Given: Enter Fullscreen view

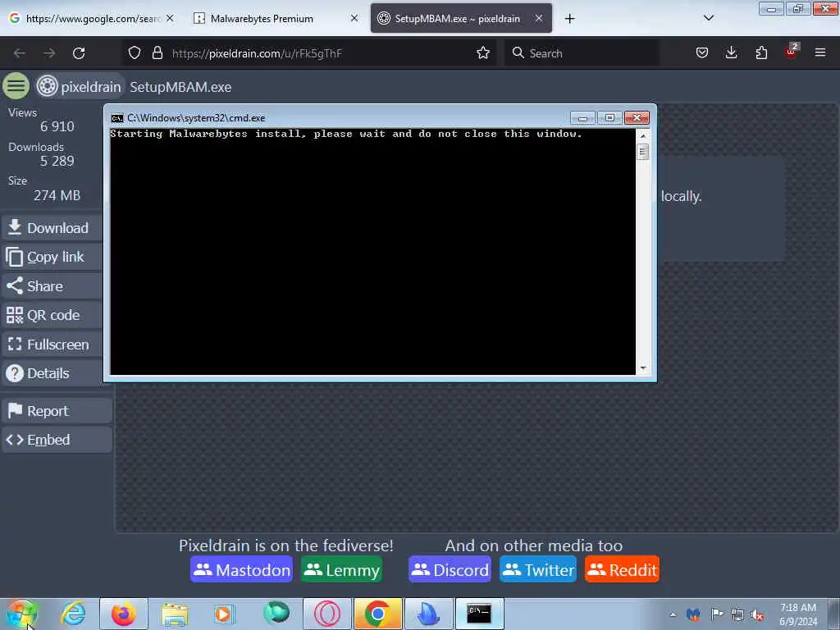Looking at the screenshot, I should 52,344.
